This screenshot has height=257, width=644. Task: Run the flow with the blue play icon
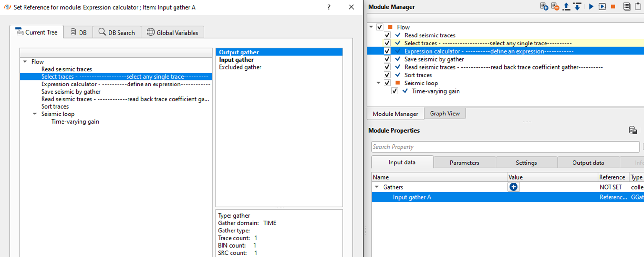point(591,6)
